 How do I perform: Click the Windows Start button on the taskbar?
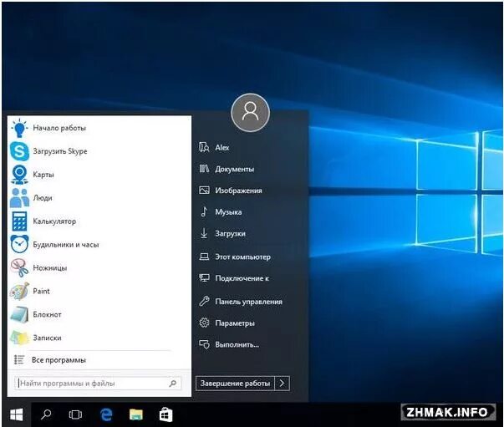pos(17,414)
